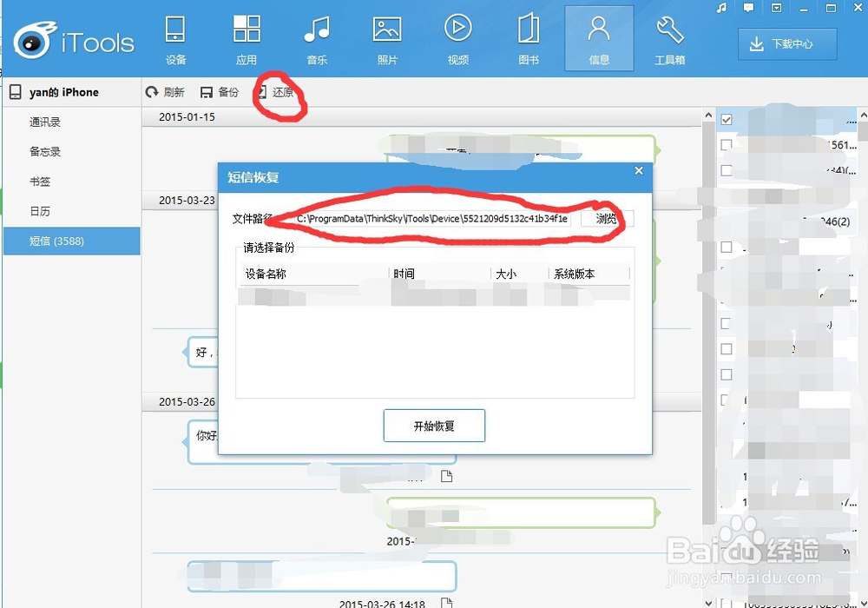Close the 短信恢复 dialog
Screen dimensions: 868x608
(x=639, y=170)
